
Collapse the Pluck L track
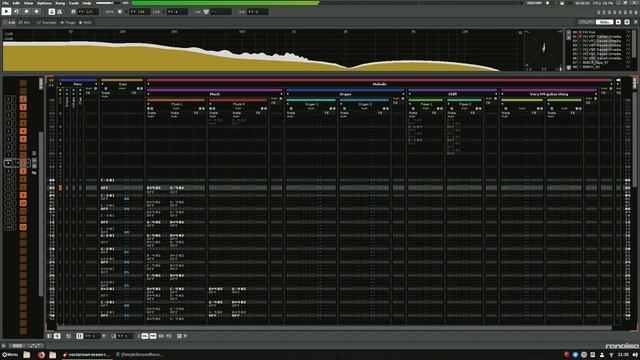coord(149,104)
